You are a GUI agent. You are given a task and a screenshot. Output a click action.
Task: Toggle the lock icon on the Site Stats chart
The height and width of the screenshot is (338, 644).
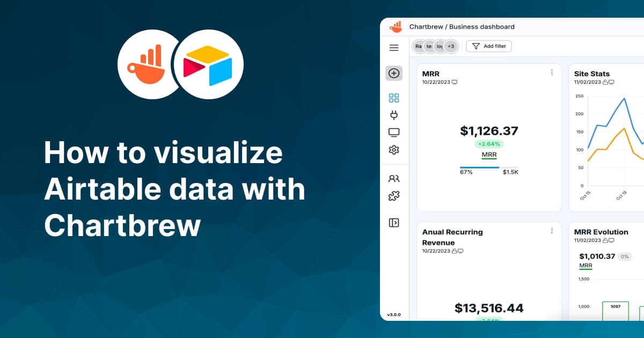(606, 83)
